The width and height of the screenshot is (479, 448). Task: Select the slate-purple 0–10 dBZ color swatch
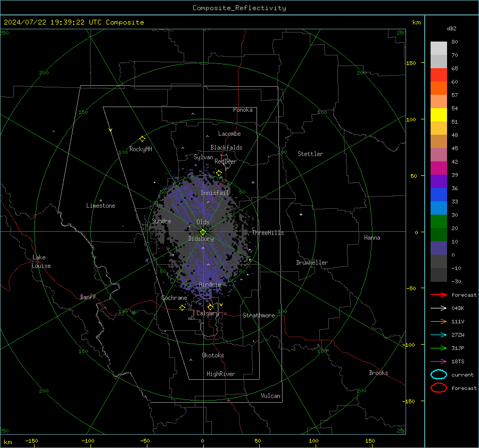pos(439,248)
